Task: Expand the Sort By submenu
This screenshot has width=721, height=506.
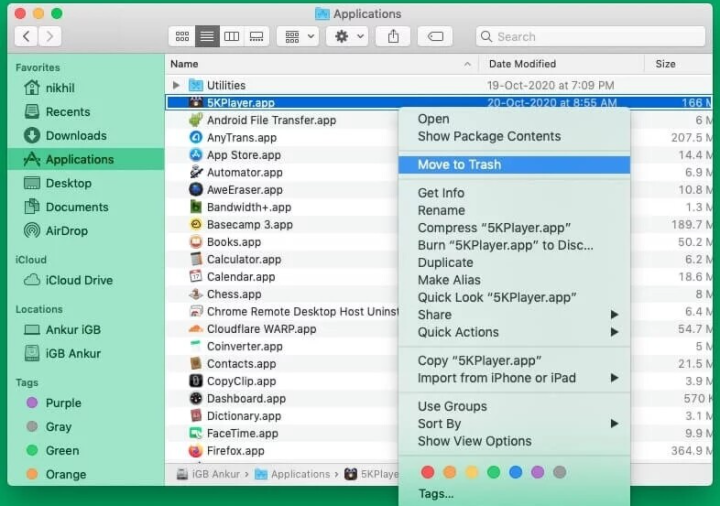Action: point(514,424)
